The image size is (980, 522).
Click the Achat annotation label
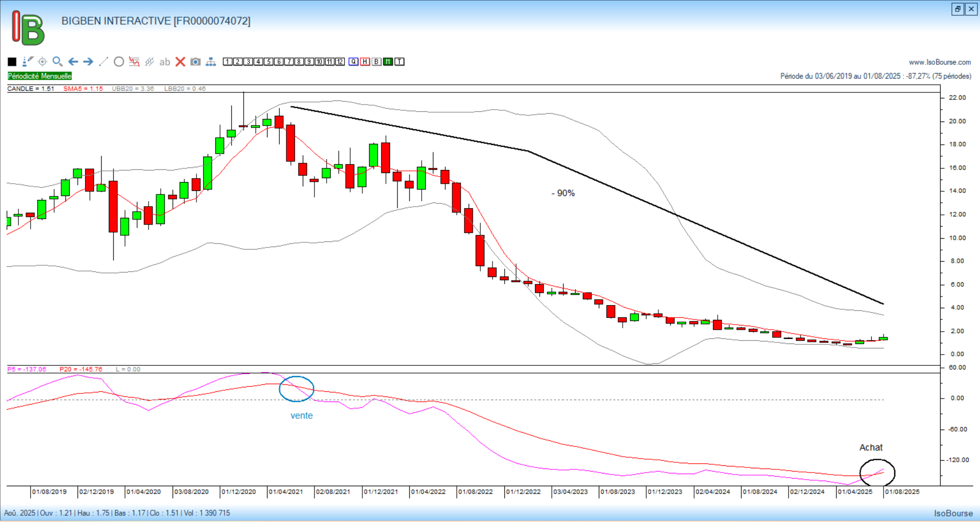871,448
